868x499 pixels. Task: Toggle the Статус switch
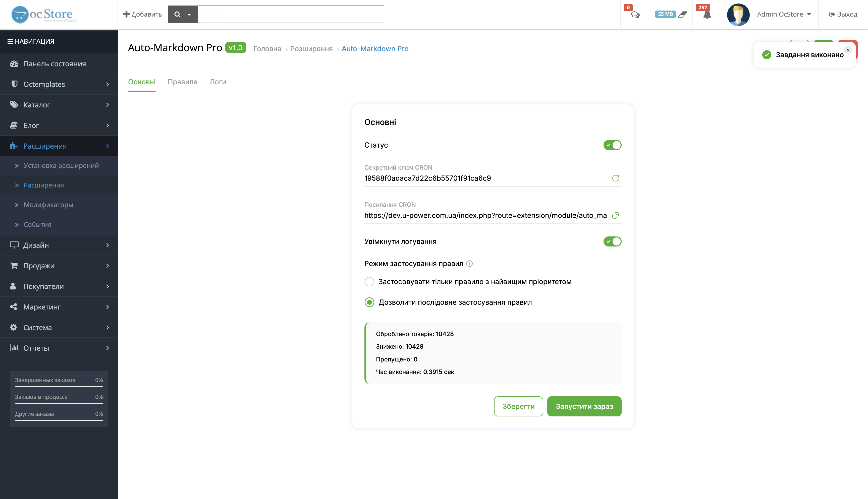tap(612, 145)
